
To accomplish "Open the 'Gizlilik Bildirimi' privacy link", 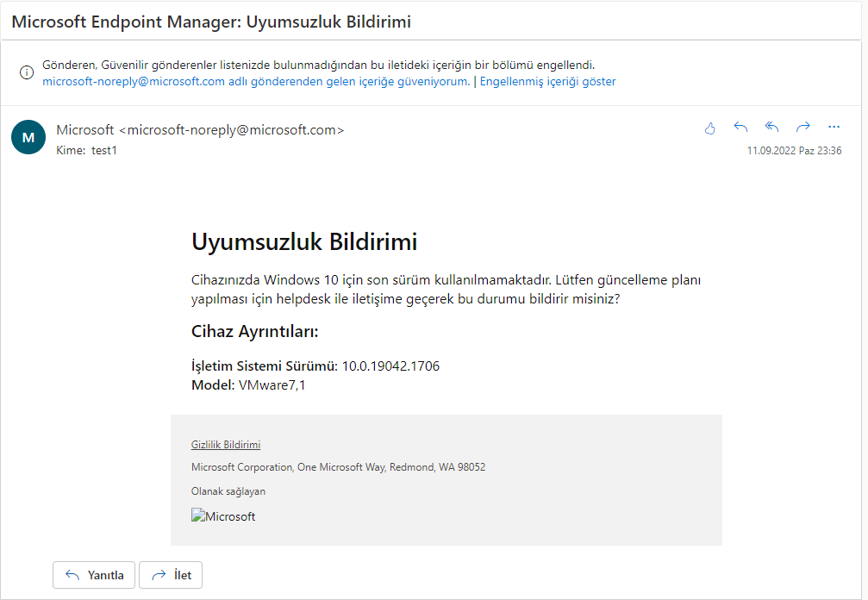I will point(226,445).
